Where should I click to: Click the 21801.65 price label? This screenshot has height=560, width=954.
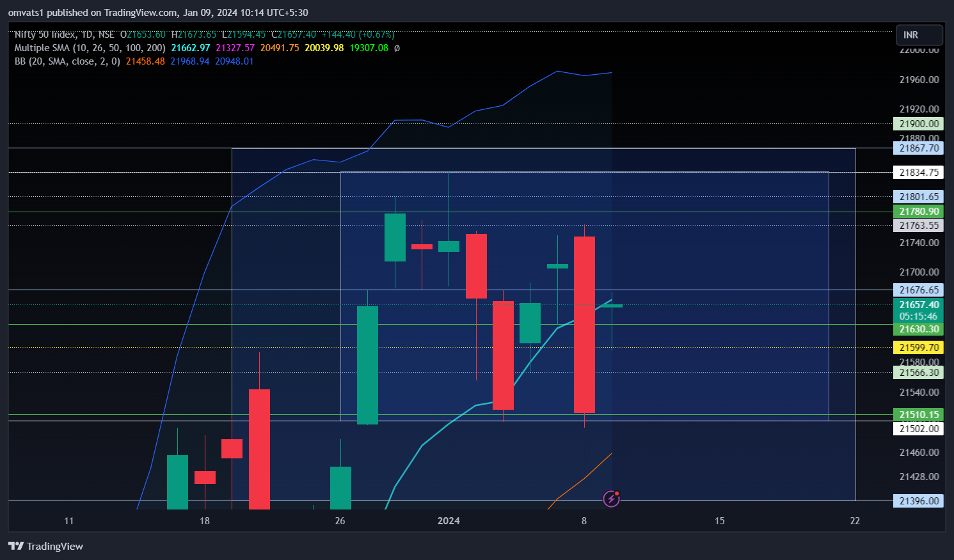coord(918,197)
